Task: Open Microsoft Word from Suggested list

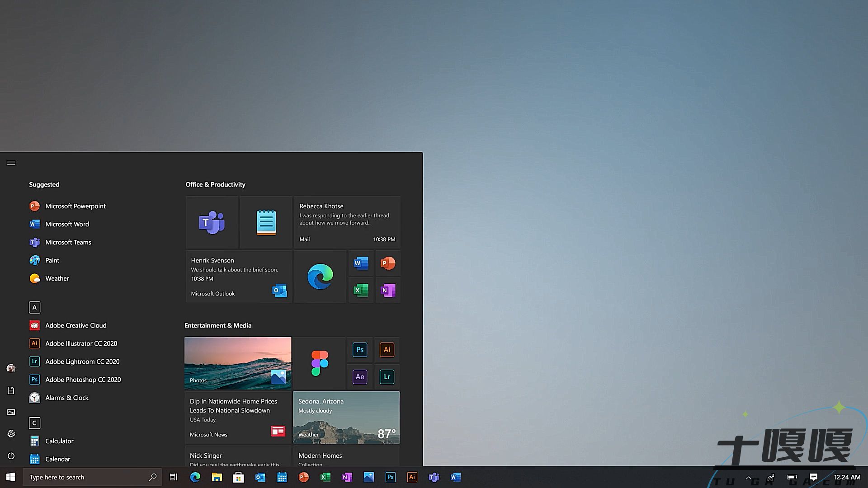Action: pos(60,224)
